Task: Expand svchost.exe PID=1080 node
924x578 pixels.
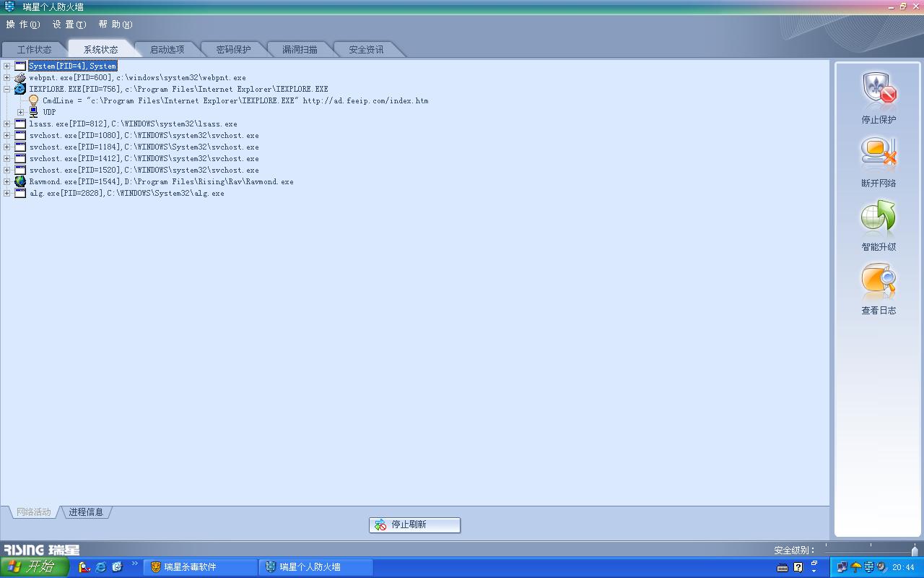Action: (7, 135)
